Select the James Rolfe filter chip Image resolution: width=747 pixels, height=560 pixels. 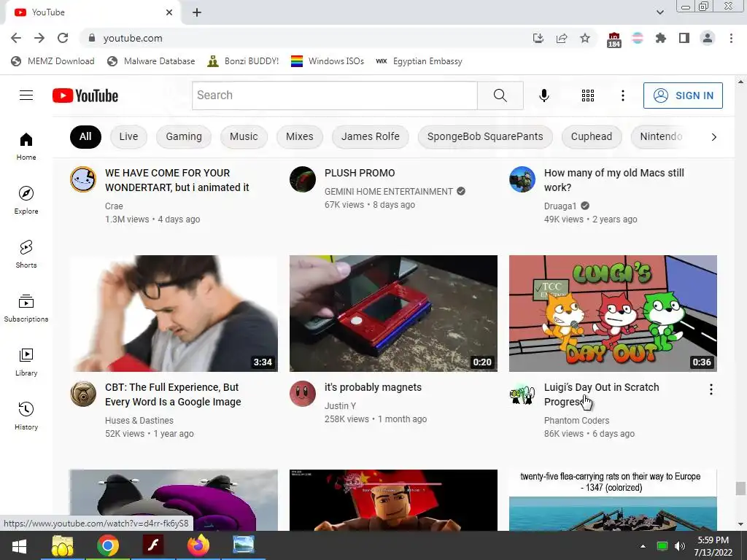pyautogui.click(x=370, y=136)
